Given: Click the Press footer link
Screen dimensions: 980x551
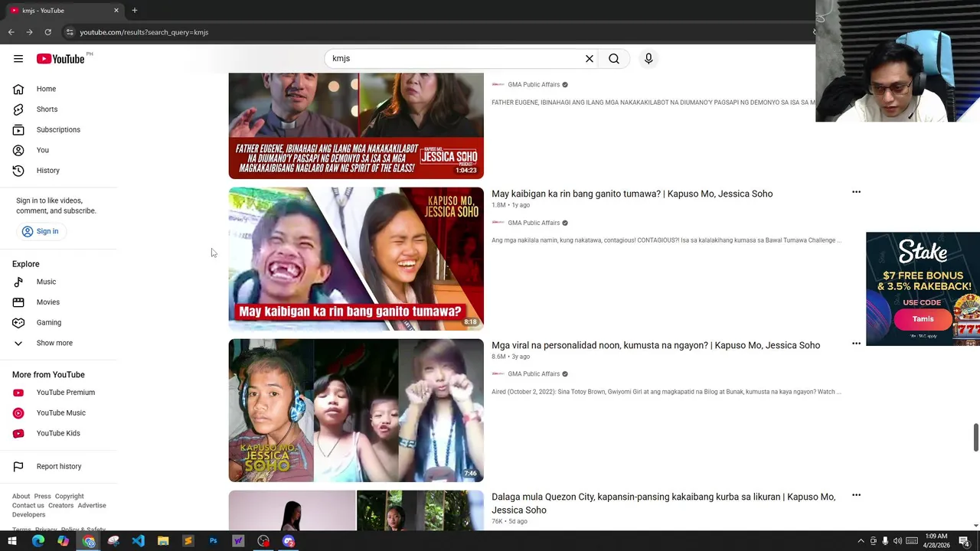Looking at the screenshot, I should [x=42, y=496].
